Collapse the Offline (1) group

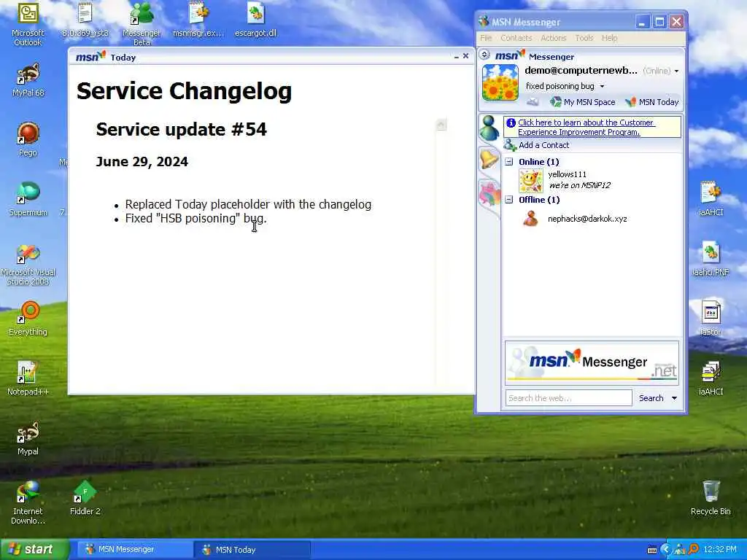[x=508, y=200]
